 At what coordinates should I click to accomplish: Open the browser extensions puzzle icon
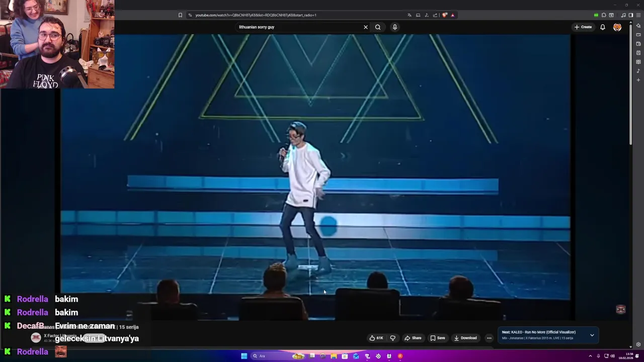pyautogui.click(x=604, y=15)
